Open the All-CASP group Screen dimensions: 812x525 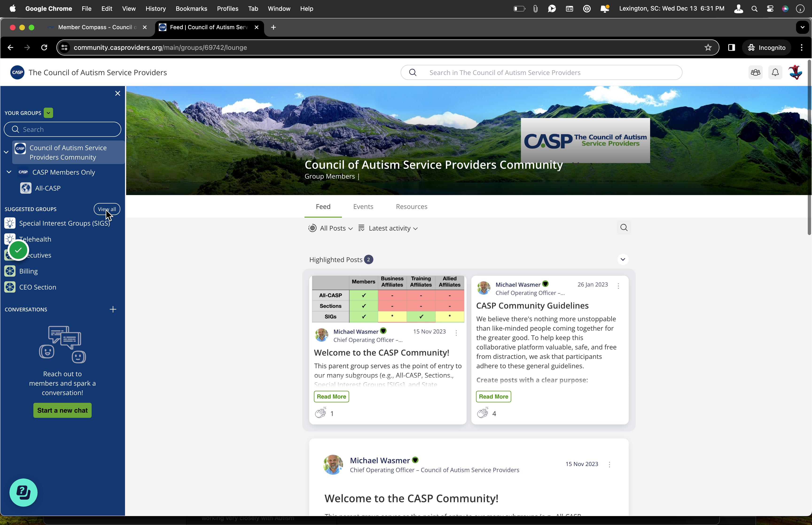pyautogui.click(x=48, y=188)
